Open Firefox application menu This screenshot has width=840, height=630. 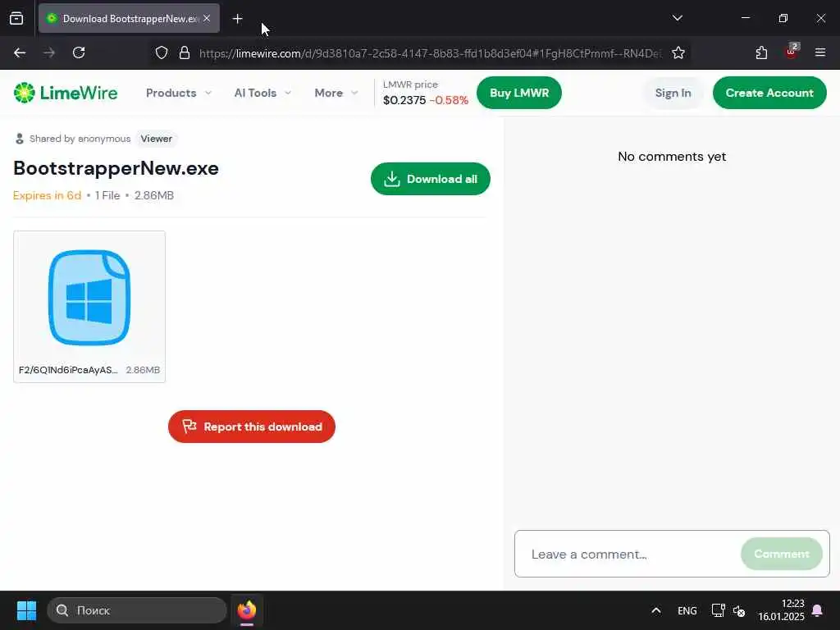coord(820,52)
